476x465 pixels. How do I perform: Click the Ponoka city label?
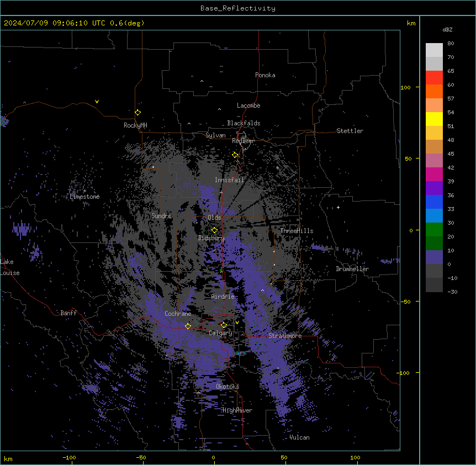point(265,75)
